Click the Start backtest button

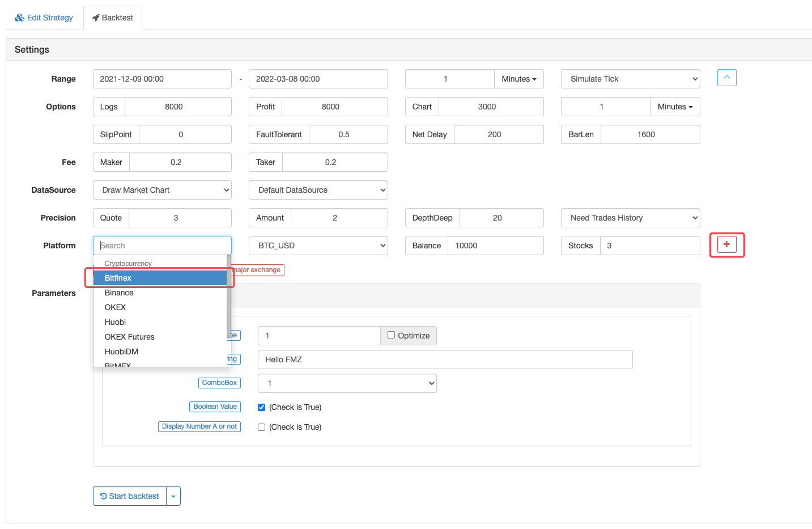click(x=130, y=496)
